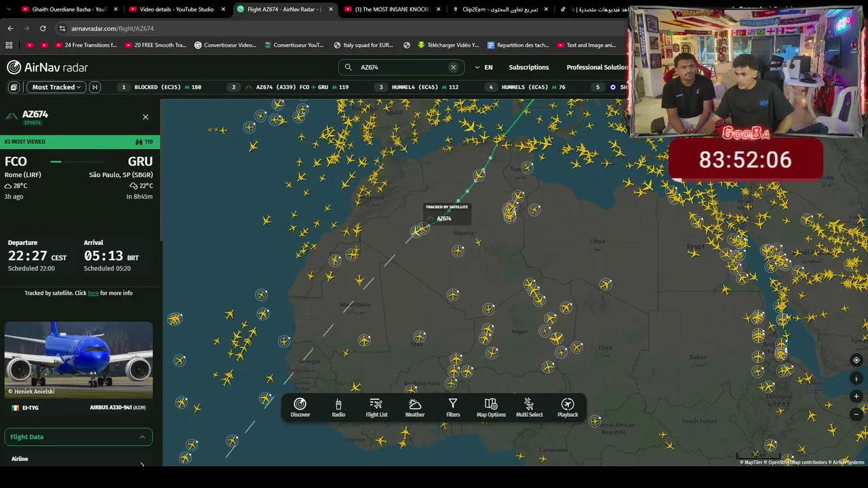Viewport: 868px width, 488px height.
Task: Open 24 Free Transitions bookmark
Action: 86,45
